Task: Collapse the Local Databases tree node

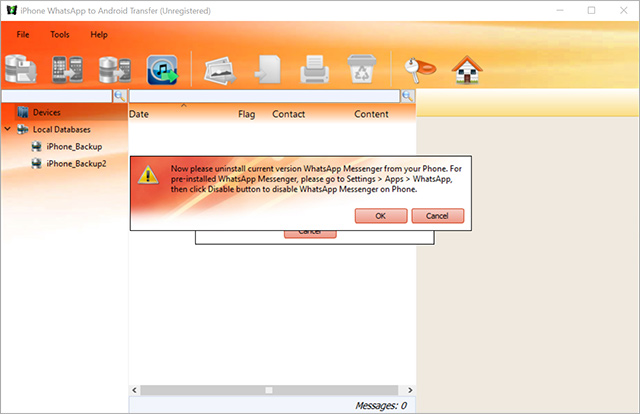Action: (x=9, y=129)
